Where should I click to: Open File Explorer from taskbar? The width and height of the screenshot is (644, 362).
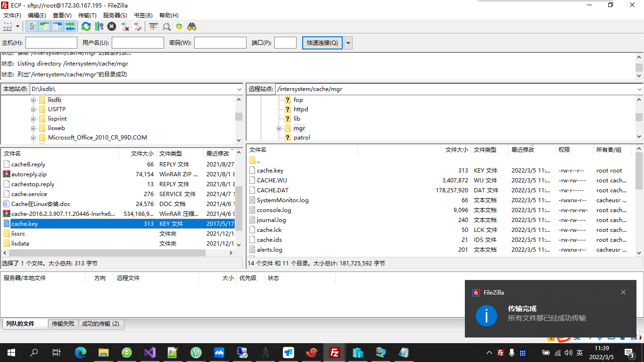click(104, 353)
